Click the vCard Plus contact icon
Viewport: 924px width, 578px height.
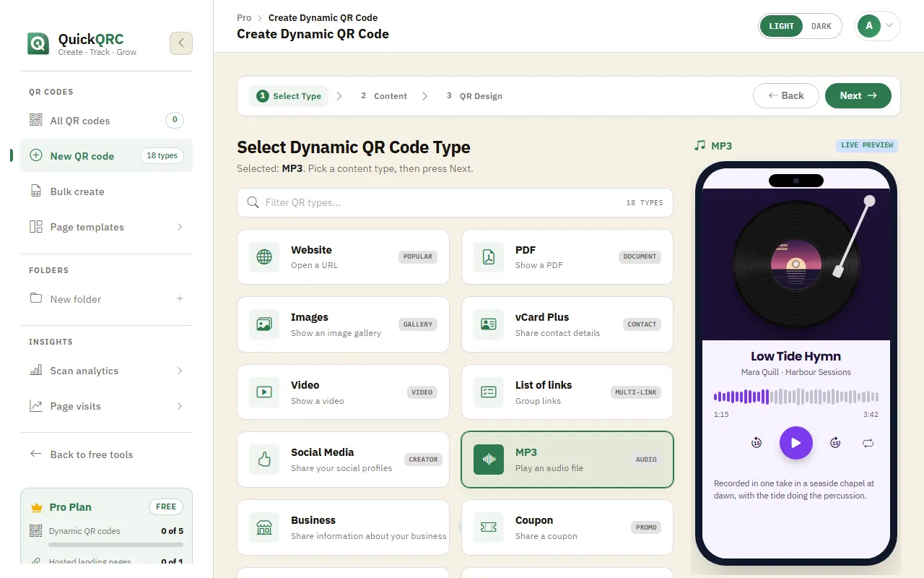[489, 324]
